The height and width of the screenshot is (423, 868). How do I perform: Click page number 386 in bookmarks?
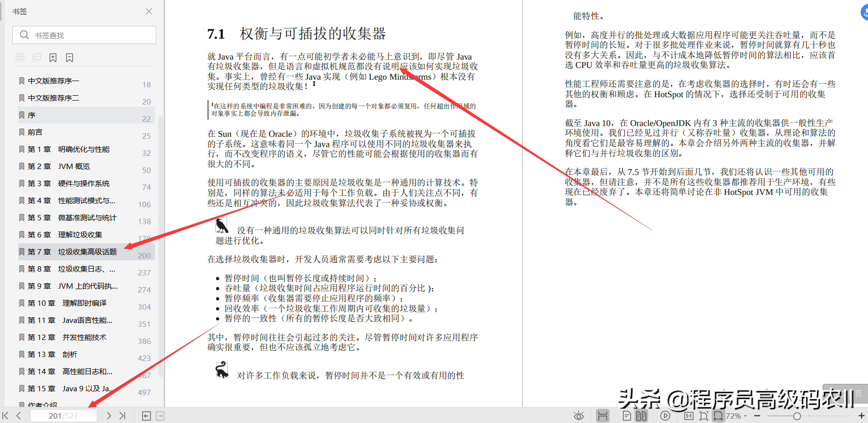[144, 341]
